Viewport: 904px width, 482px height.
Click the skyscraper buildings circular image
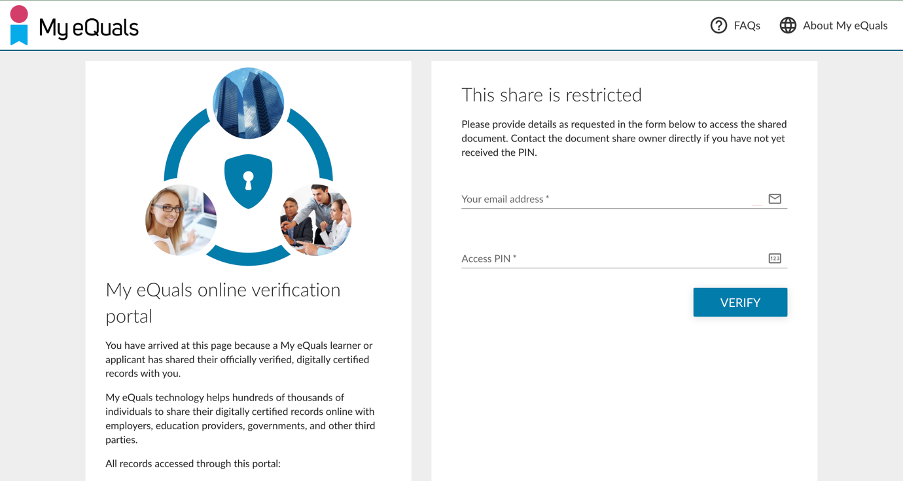point(248,103)
